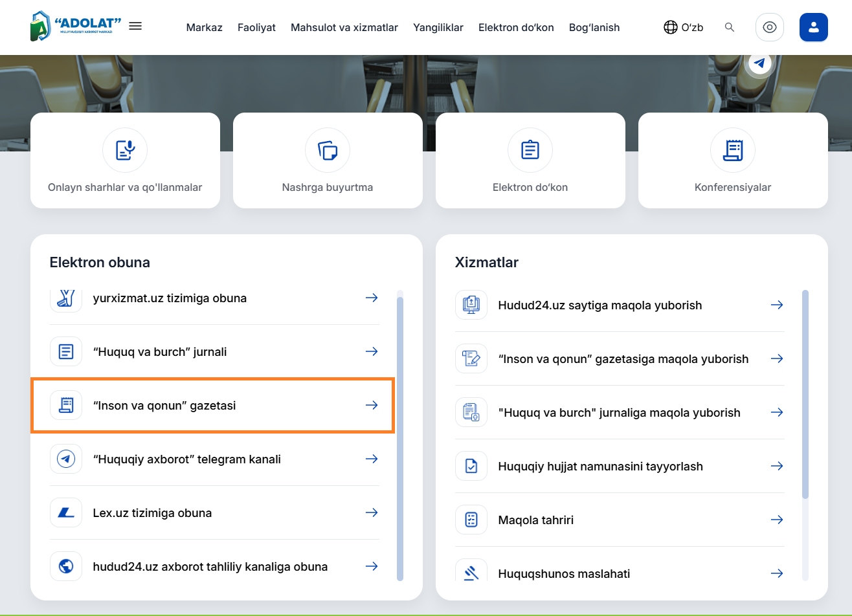Screen dimensions: 852x616
Task: Open the Konferensiyalar card
Action: [x=733, y=160]
